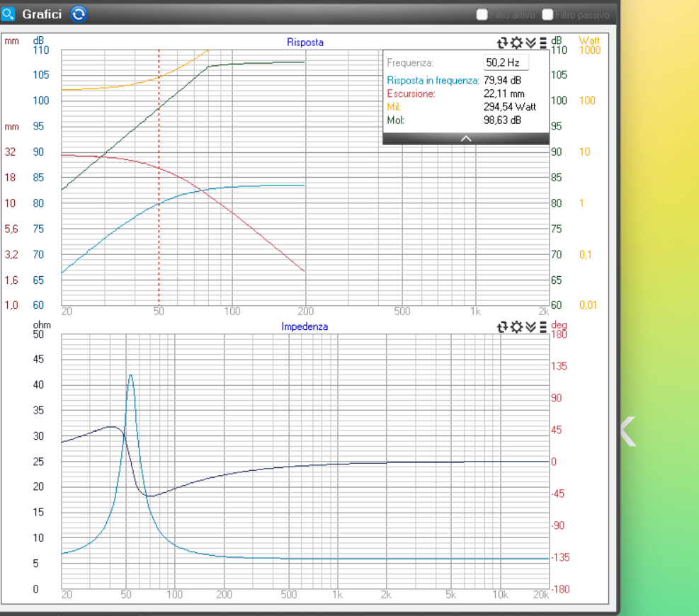Click the Grafici panel title
This screenshot has height=616, width=699.
42,14
